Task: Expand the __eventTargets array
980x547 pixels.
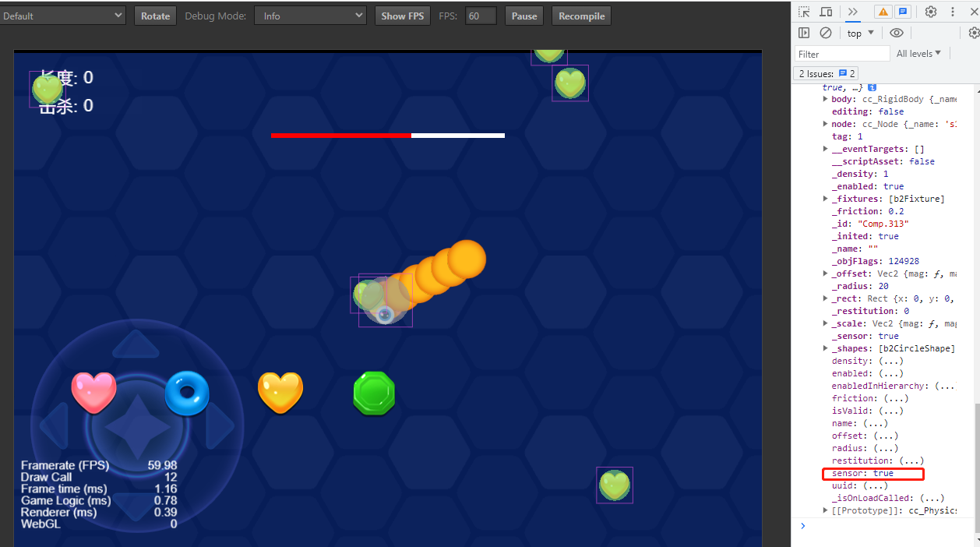Action: 826,149
